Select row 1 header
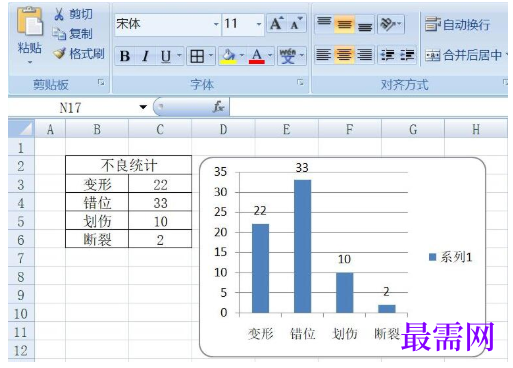This screenshot has height=368, width=513. pyautogui.click(x=21, y=148)
